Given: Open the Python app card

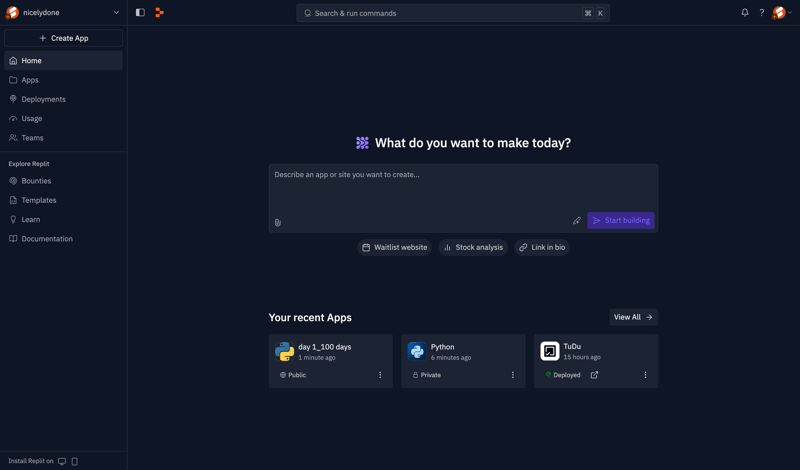Looking at the screenshot, I should tap(463, 361).
